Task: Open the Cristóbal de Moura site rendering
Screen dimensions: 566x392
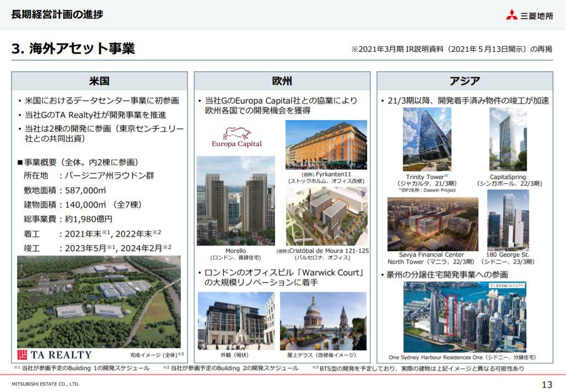Action: pyautogui.click(x=327, y=216)
